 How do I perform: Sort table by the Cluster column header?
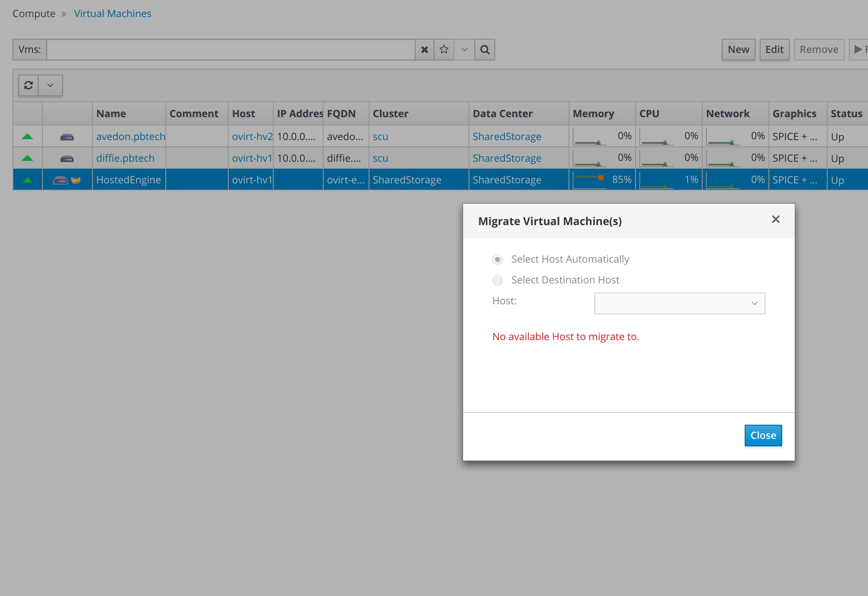pyautogui.click(x=390, y=113)
